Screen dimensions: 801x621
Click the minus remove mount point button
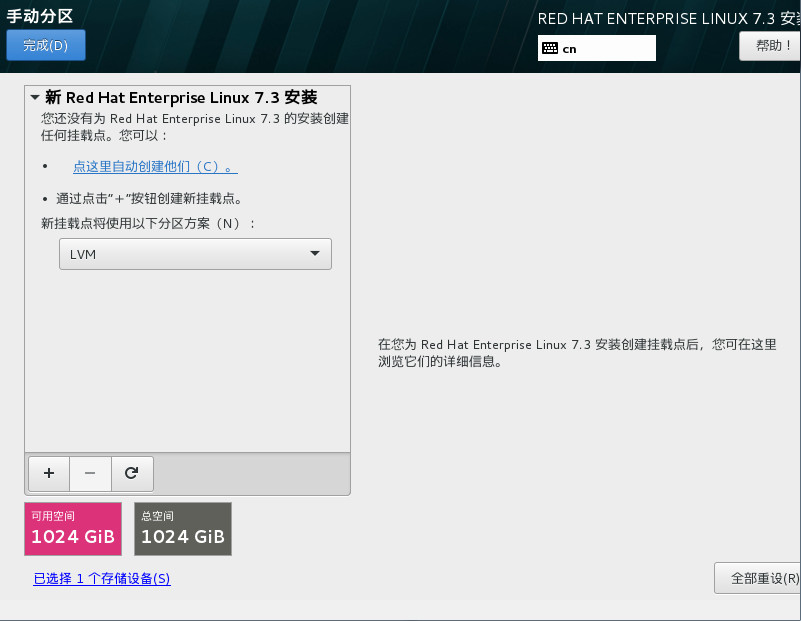(90, 473)
